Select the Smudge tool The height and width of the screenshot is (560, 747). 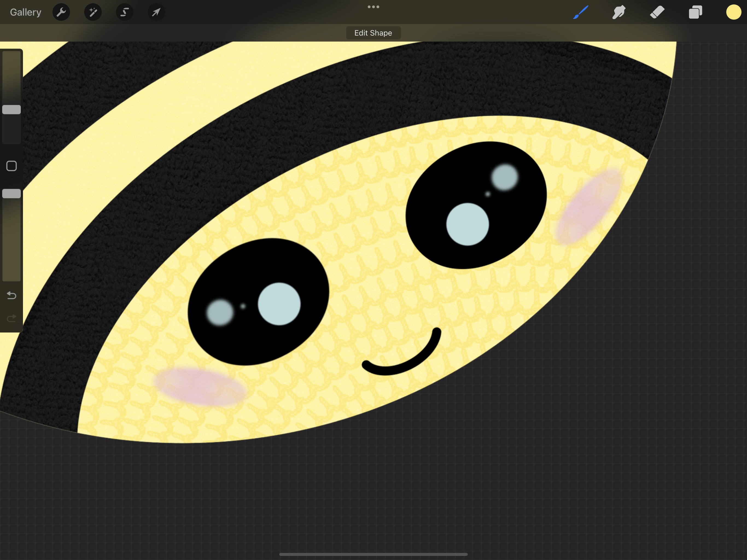[x=619, y=13]
